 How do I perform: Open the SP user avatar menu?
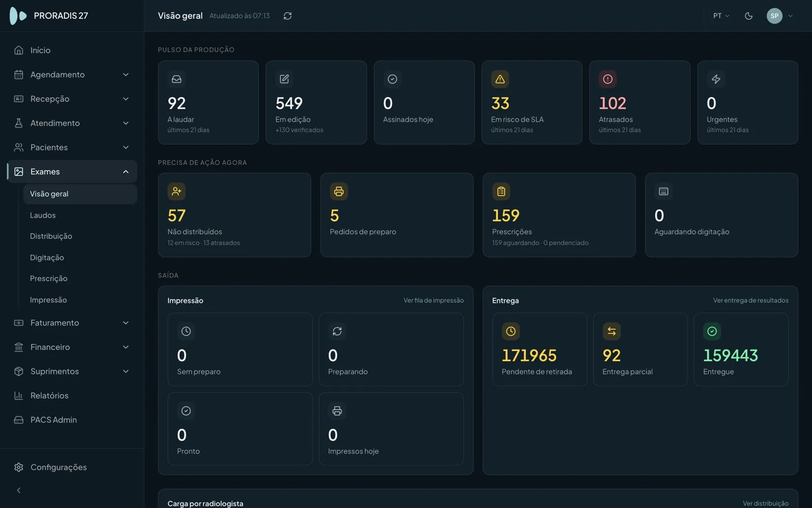tap(780, 16)
